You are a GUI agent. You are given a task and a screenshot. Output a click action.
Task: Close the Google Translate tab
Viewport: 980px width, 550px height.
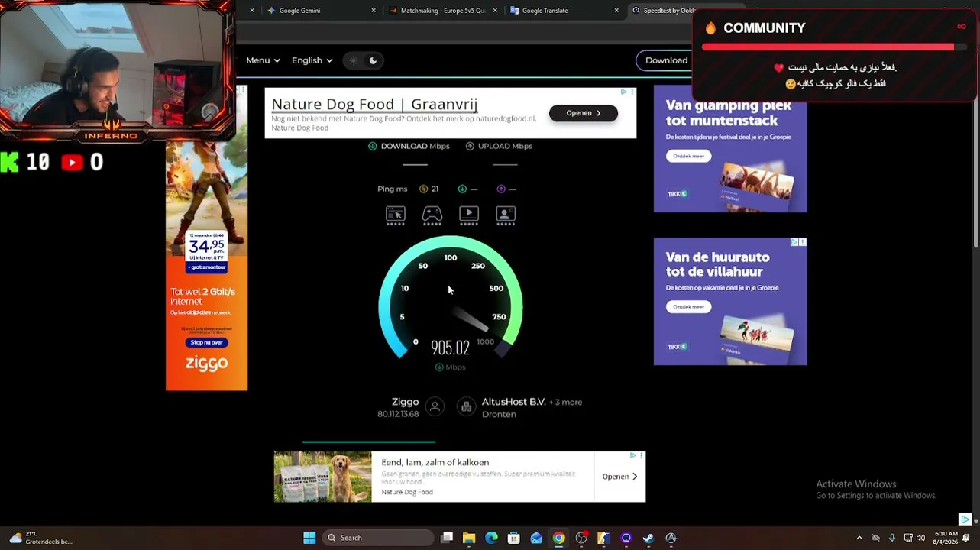click(x=616, y=11)
